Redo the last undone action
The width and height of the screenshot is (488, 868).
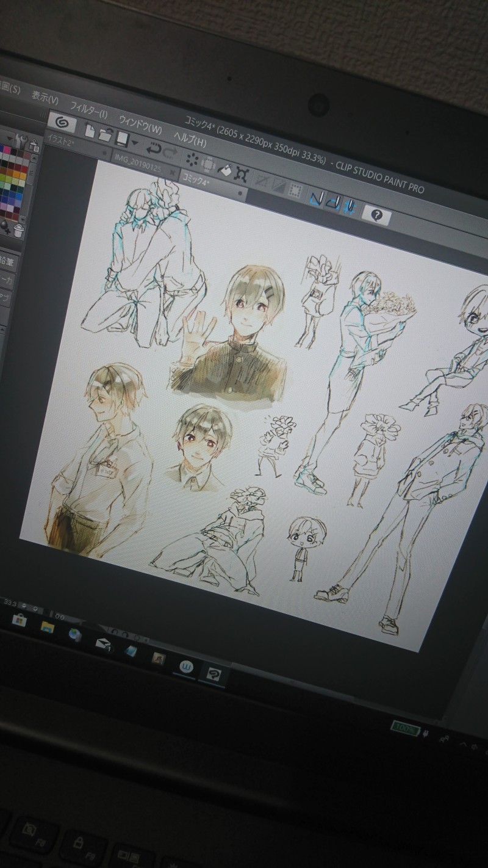170,153
